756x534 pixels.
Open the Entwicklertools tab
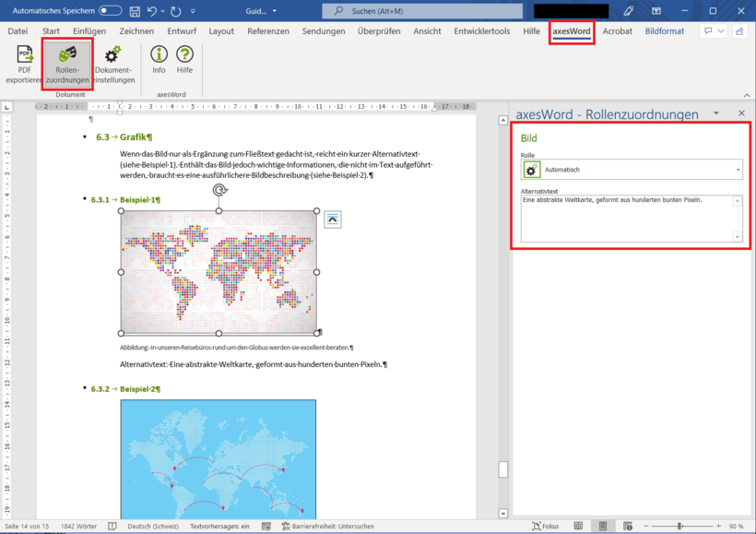pyautogui.click(x=481, y=30)
